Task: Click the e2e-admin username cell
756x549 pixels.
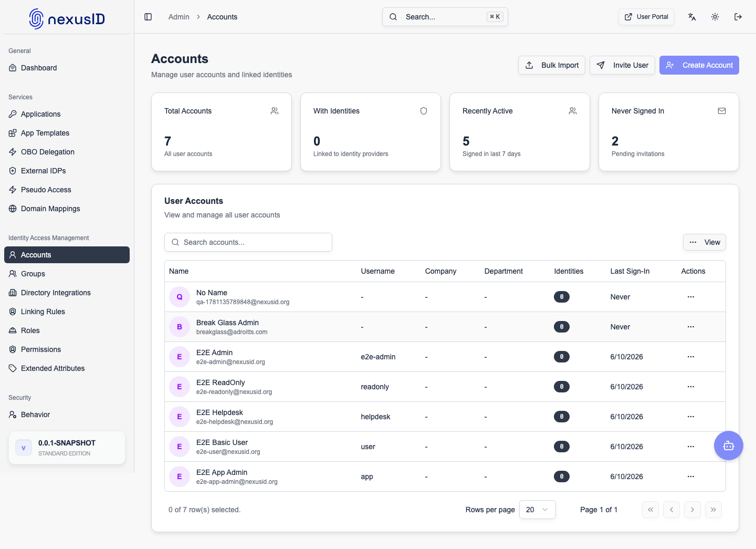Action: (378, 357)
